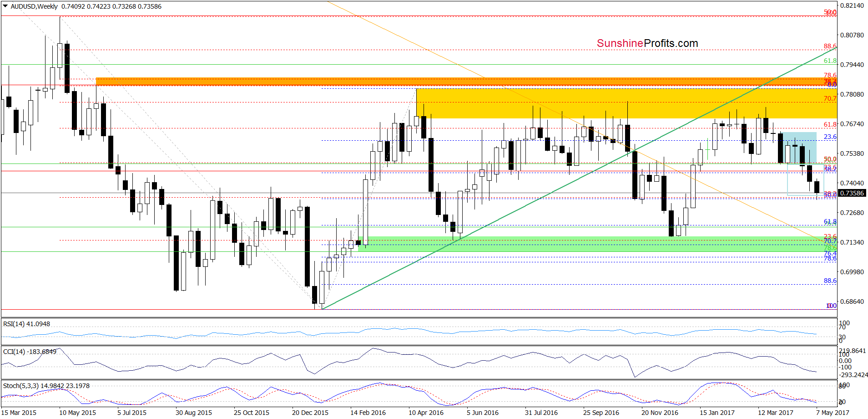Image resolution: width=868 pixels, height=419 pixels.
Task: Click the 0.72680 price axis label
Action: click(x=852, y=213)
